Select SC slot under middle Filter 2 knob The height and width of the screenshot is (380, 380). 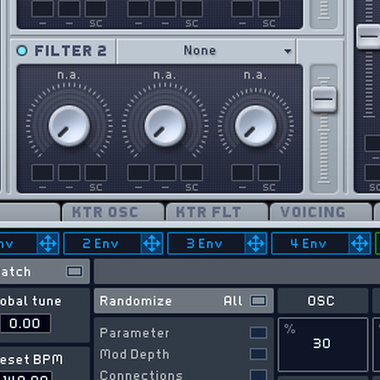point(192,173)
